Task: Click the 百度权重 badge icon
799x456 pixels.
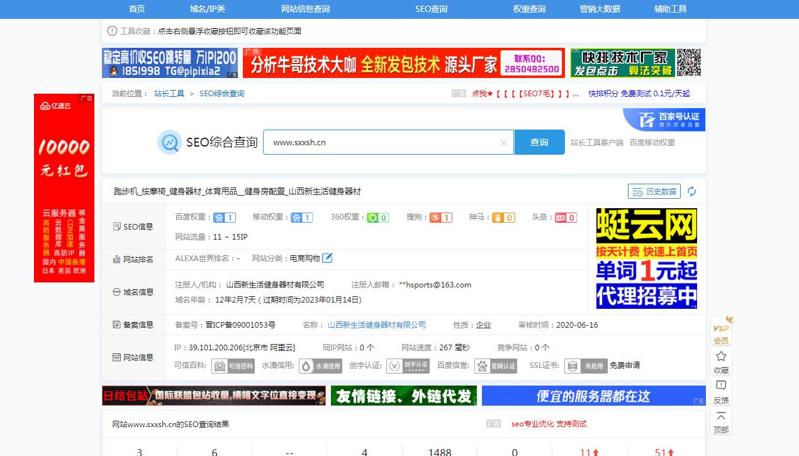Action: click(x=224, y=218)
